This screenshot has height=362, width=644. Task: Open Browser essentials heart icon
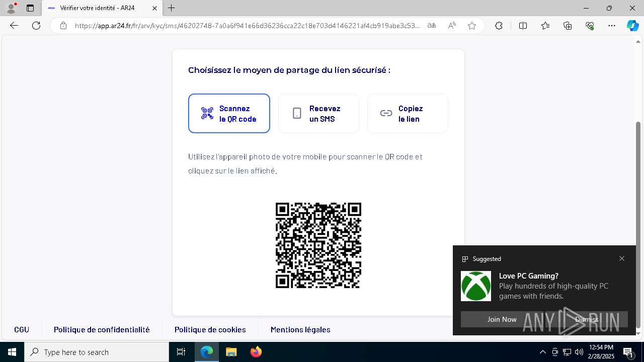(x=590, y=26)
